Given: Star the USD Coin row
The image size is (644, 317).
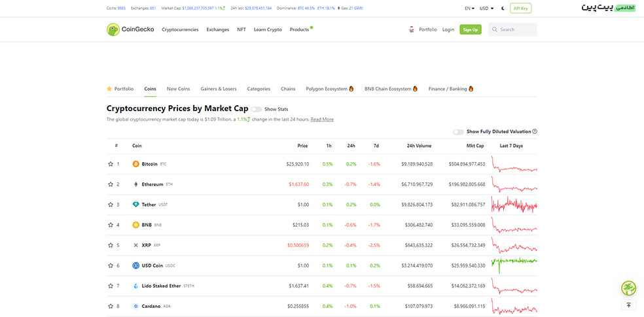Looking at the screenshot, I should pyautogui.click(x=111, y=266).
